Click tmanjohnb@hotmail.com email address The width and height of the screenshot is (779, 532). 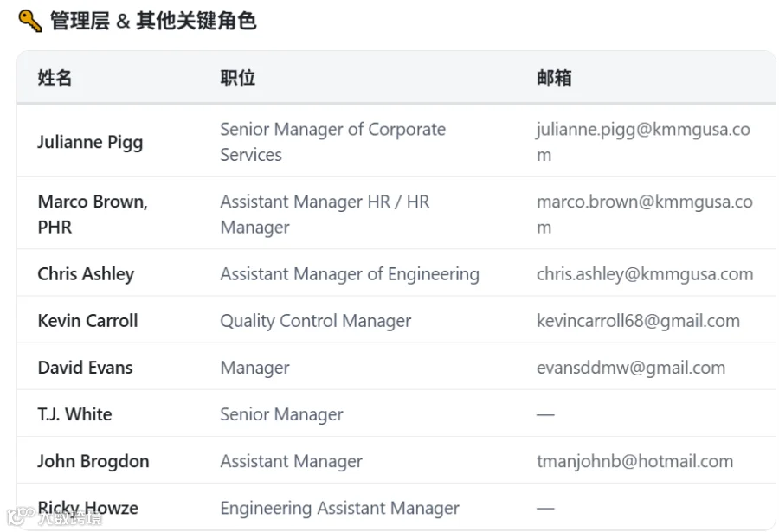tap(634, 461)
